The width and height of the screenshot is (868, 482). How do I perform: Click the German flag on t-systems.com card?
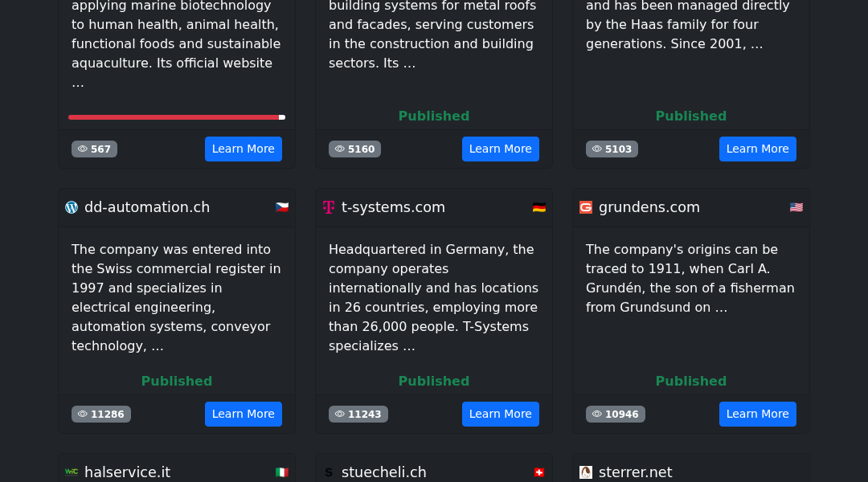pyautogui.click(x=539, y=207)
